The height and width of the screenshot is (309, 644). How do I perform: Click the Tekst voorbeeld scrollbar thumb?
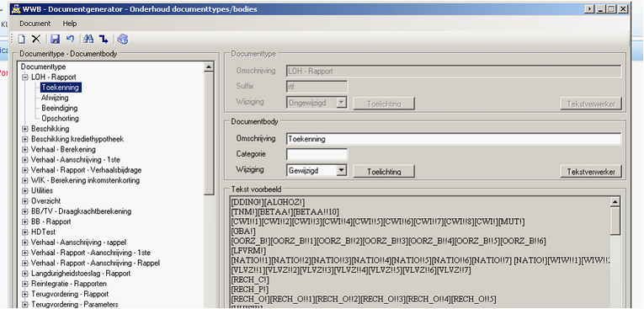(x=615, y=221)
